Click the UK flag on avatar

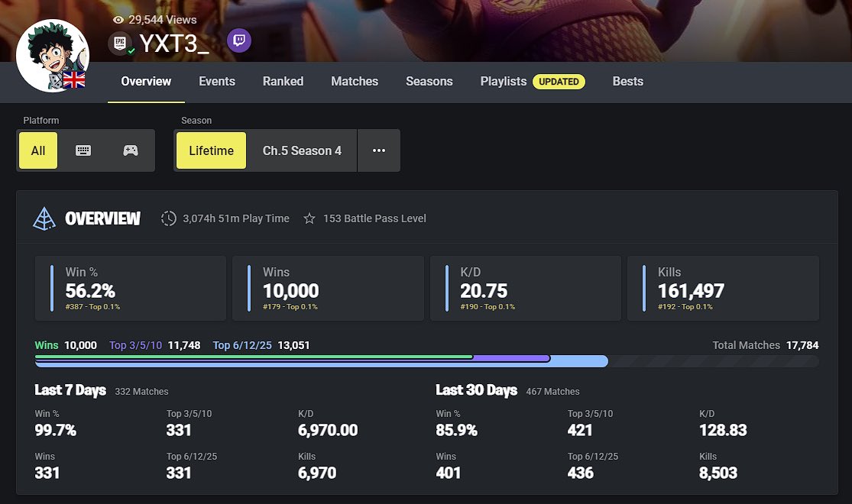point(74,80)
